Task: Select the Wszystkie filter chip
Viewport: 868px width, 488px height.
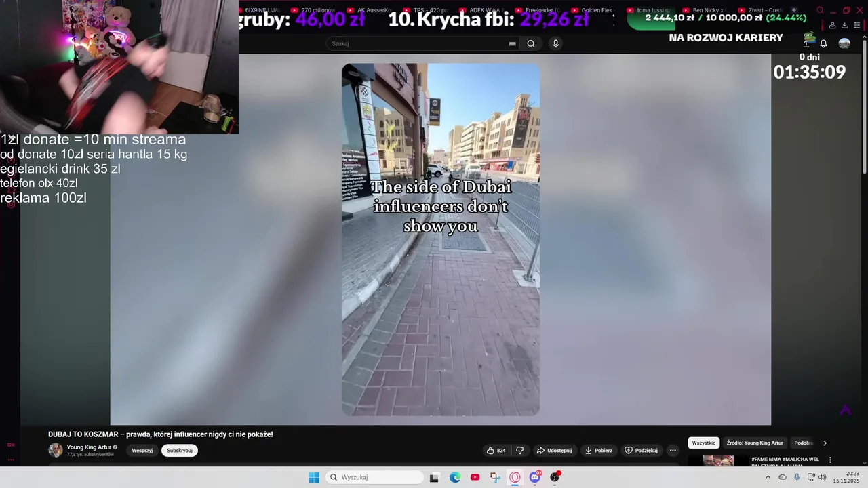Action: click(x=704, y=443)
